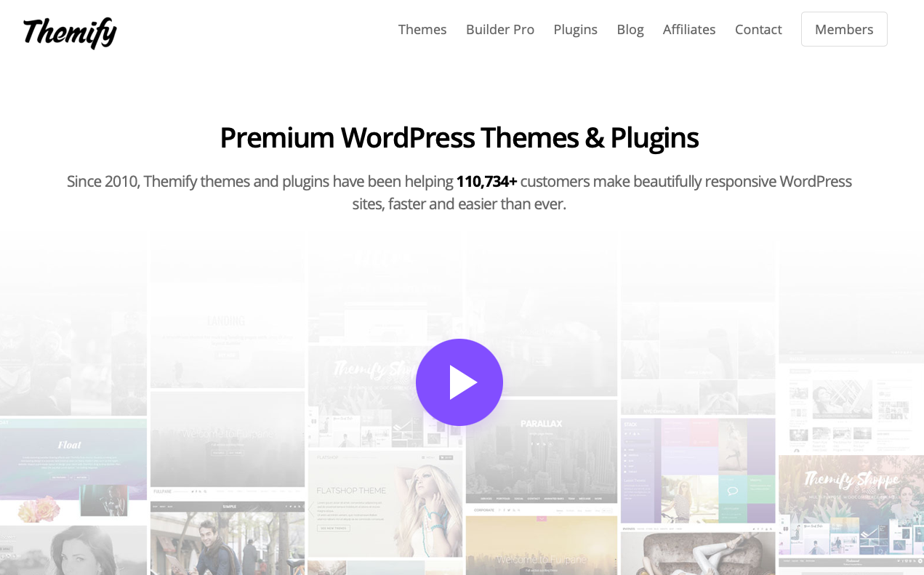The image size is (924, 575).
Task: Click the Premium WordPress Themes & Plugins heading
Action: click(x=459, y=137)
